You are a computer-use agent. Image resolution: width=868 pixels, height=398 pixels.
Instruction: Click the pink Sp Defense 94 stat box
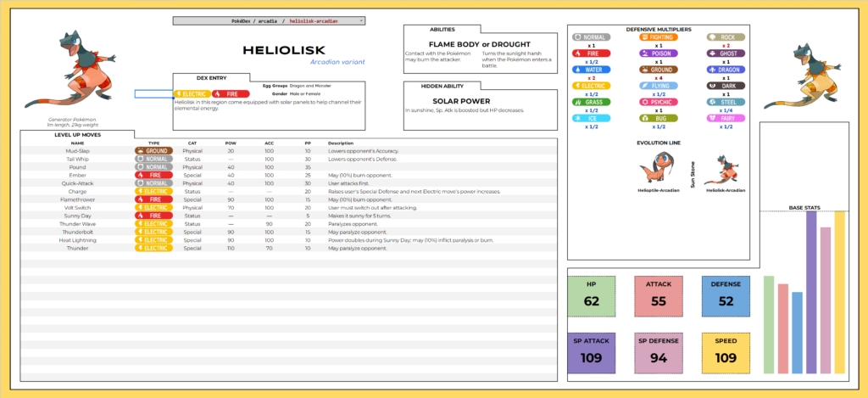click(x=658, y=353)
